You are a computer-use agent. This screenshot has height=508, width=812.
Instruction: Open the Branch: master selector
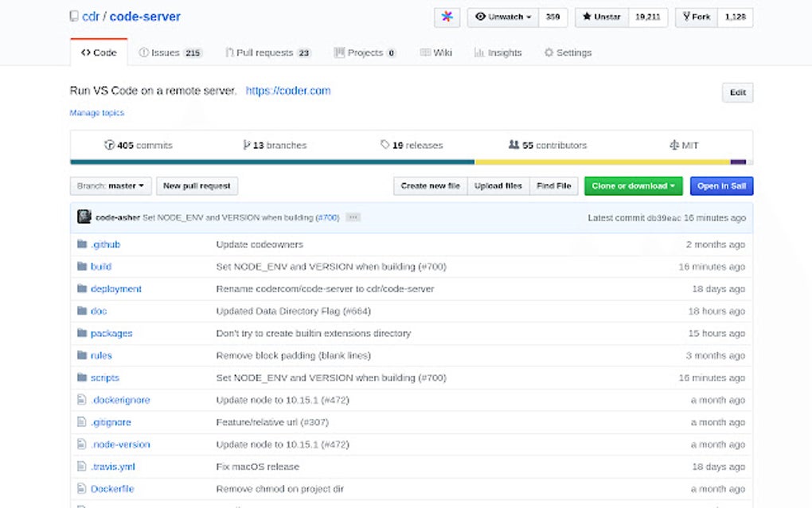coord(111,186)
